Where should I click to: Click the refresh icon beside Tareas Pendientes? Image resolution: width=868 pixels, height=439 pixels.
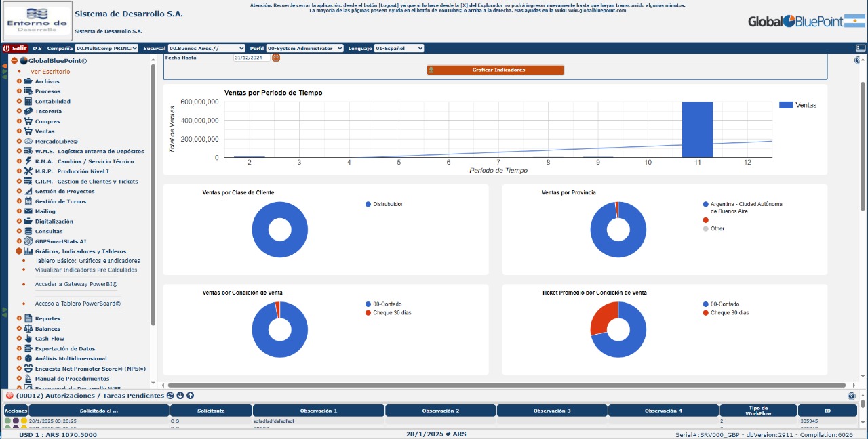tap(170, 396)
